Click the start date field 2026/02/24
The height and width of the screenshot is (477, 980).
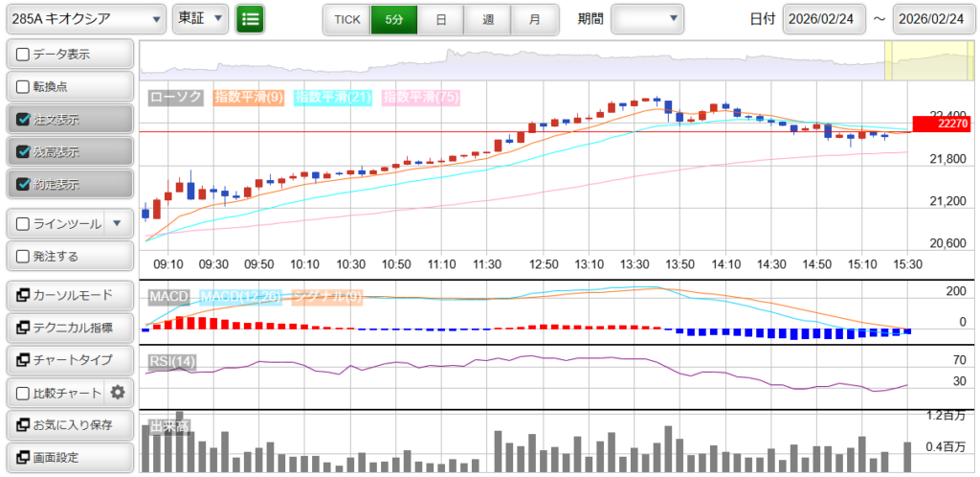[x=824, y=19]
